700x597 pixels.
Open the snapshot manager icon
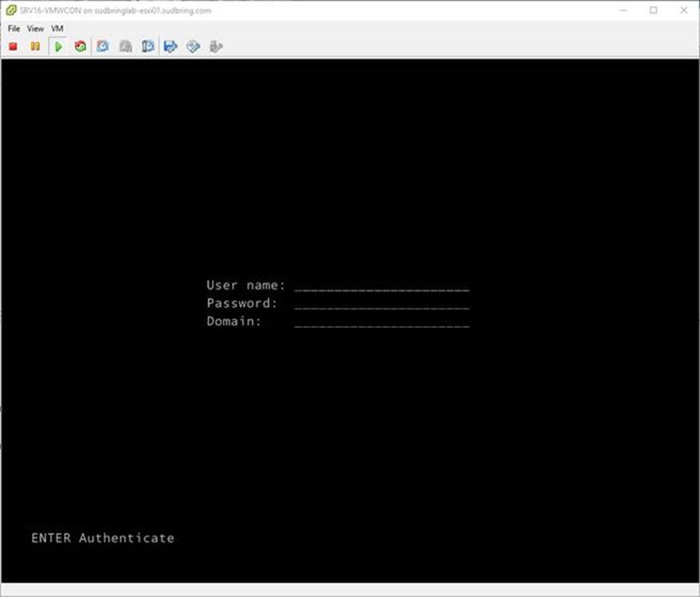tap(148, 46)
